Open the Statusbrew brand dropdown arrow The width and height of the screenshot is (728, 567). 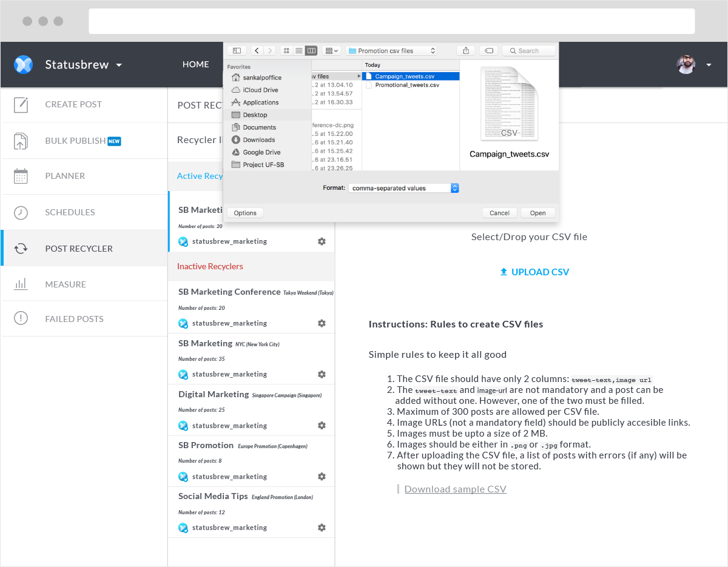pos(119,65)
